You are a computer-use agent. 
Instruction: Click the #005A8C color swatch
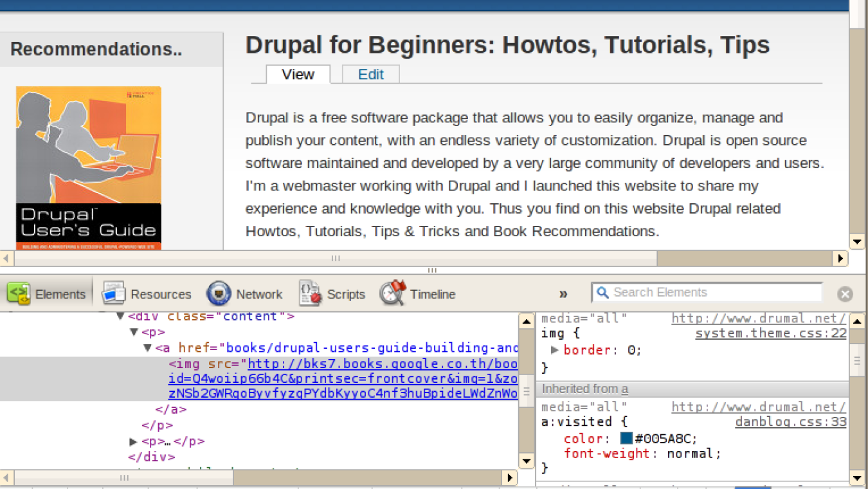pos(626,438)
